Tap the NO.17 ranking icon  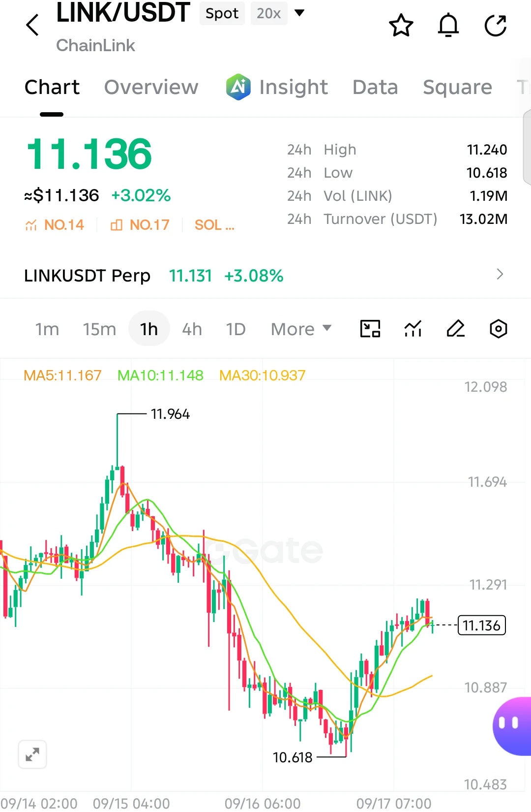click(x=117, y=225)
